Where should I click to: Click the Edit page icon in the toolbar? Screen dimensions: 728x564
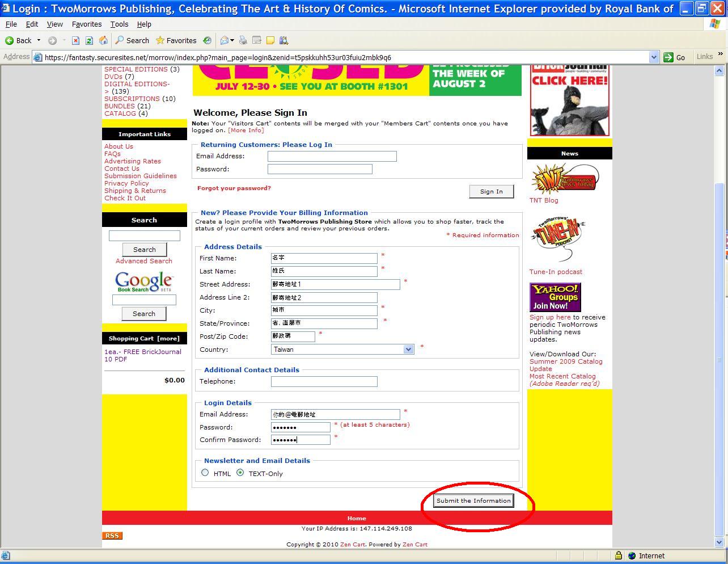[257, 40]
